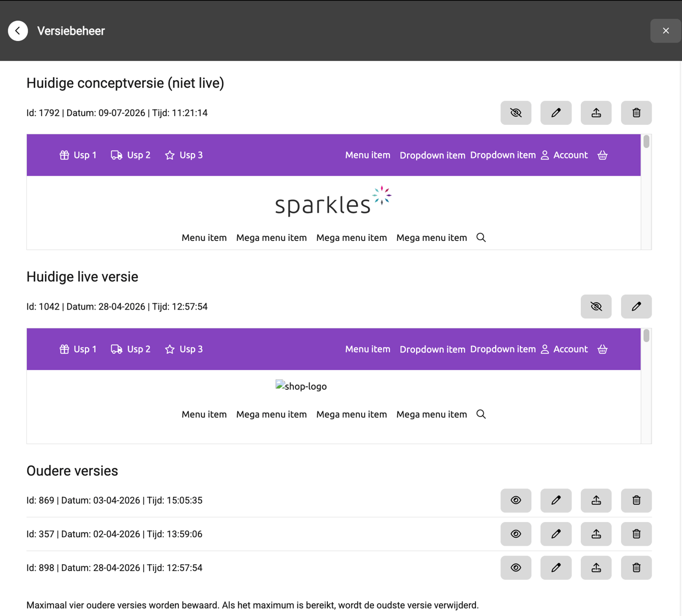Hide preview of concept version 1792

click(x=516, y=113)
